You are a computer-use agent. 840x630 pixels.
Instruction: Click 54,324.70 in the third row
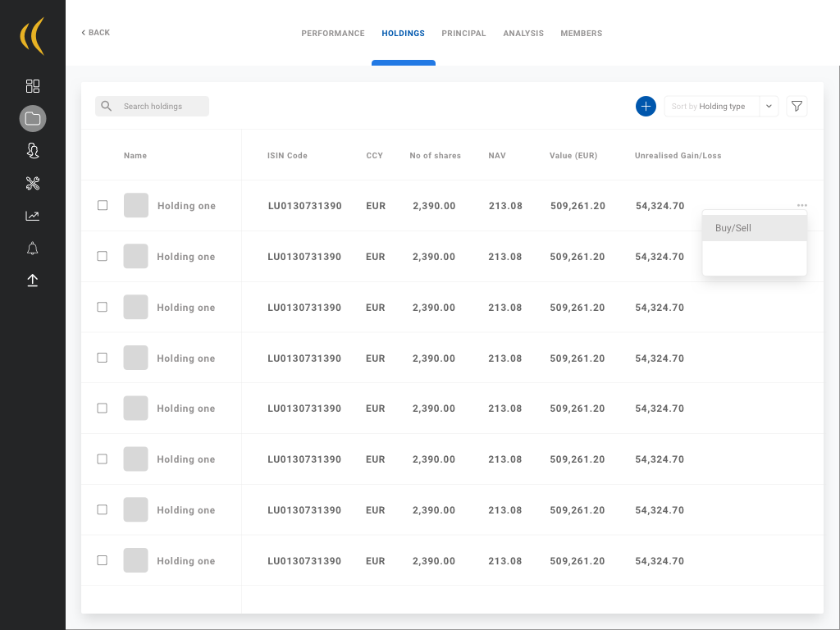(660, 308)
